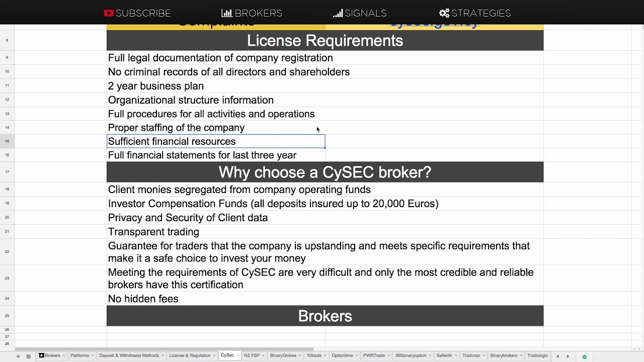Open License & Regulation tab dropdown arrow
644x362 pixels.
pyautogui.click(x=214, y=356)
